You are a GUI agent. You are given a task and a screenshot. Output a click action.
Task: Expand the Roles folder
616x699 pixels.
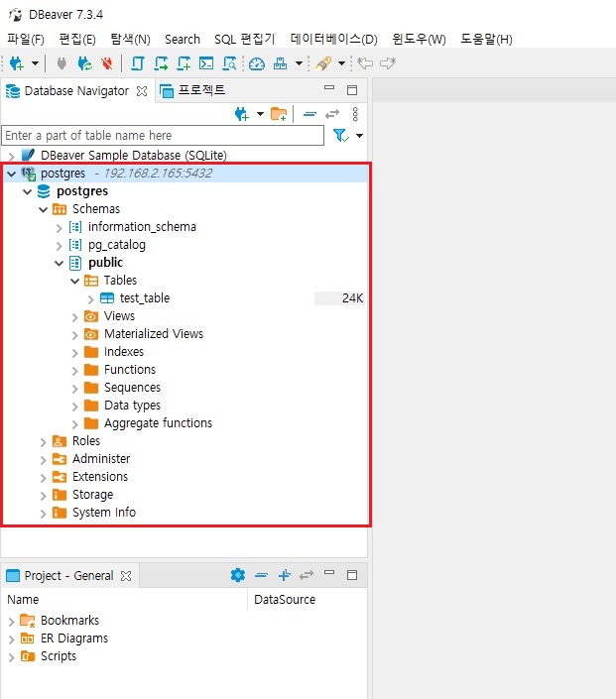pyautogui.click(x=44, y=442)
